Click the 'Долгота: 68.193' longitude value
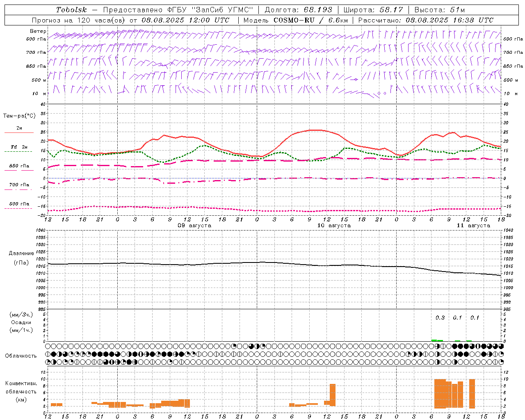525x420 pixels. click(x=298, y=10)
